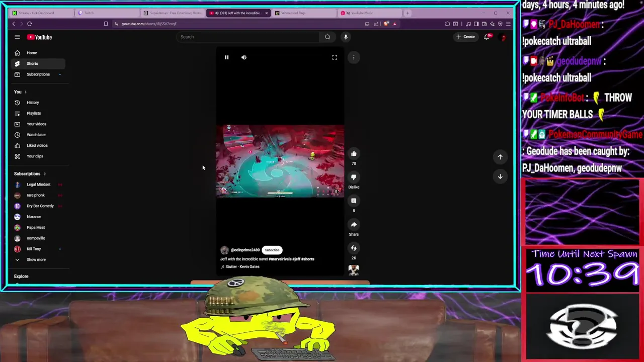Reload the page
Viewport: 644px width, 362px height.
pyautogui.click(x=30, y=24)
